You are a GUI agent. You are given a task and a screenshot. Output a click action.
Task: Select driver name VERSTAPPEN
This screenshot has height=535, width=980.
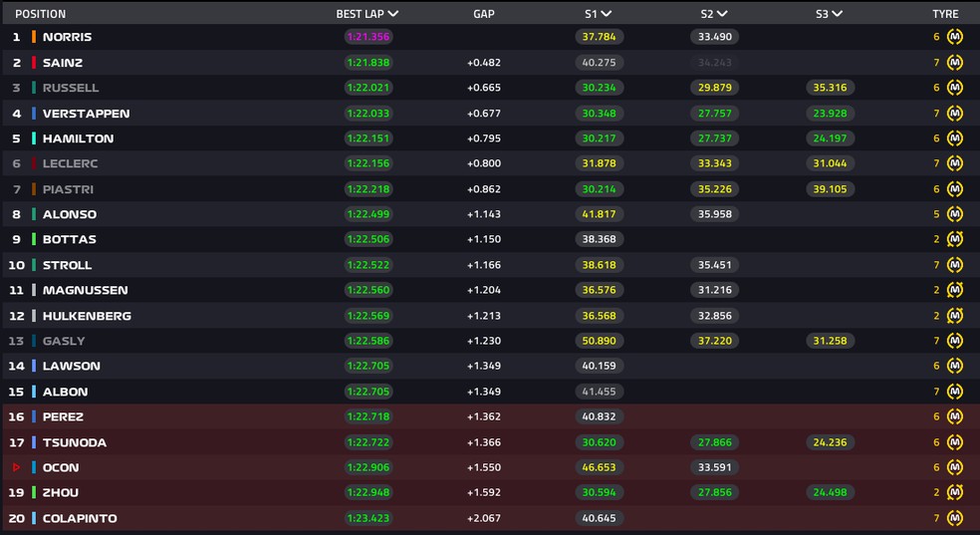(87, 114)
